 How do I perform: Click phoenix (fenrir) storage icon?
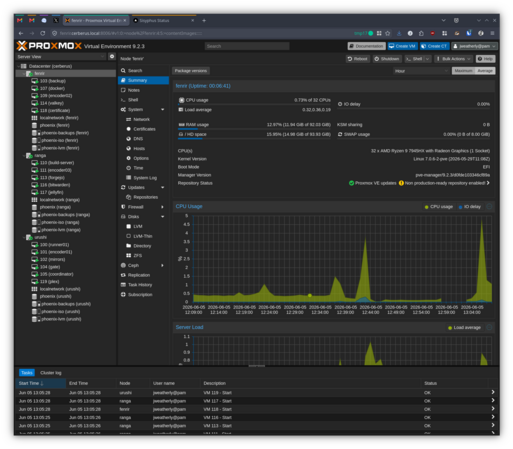34,125
